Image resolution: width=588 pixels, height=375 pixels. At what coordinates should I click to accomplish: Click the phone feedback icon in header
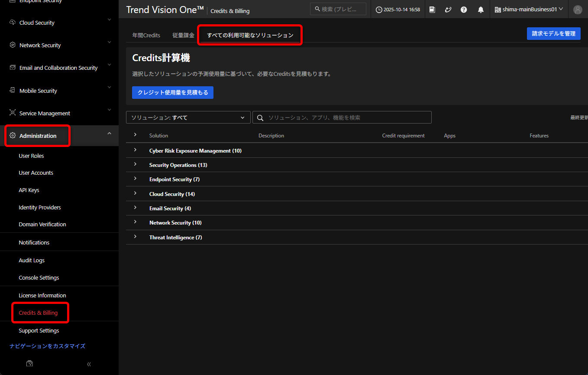pyautogui.click(x=448, y=10)
